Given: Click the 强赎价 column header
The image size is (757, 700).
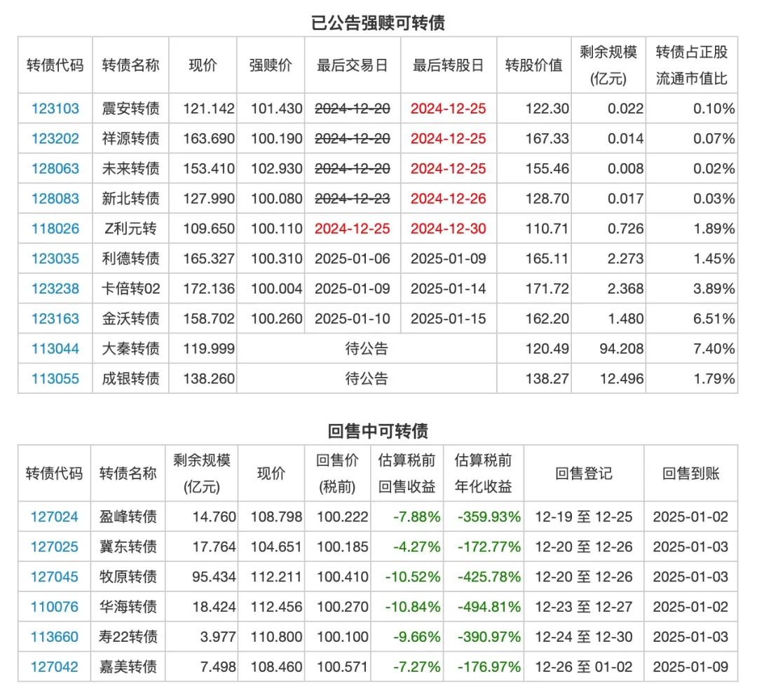Looking at the screenshot, I should 271,65.
